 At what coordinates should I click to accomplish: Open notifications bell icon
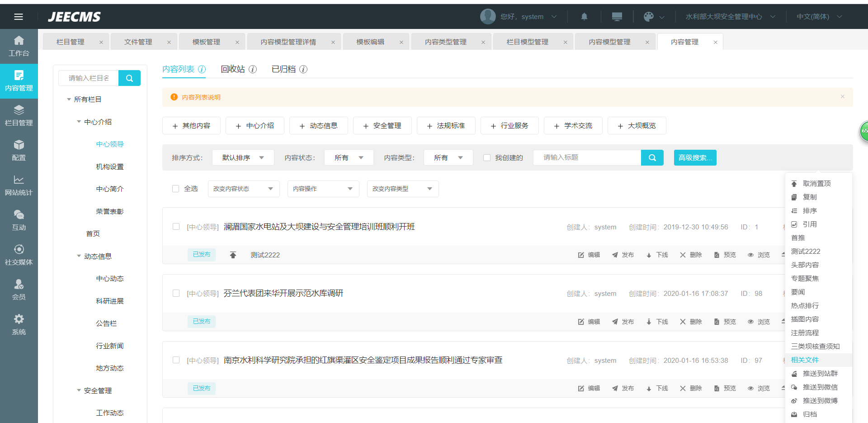[x=584, y=17]
